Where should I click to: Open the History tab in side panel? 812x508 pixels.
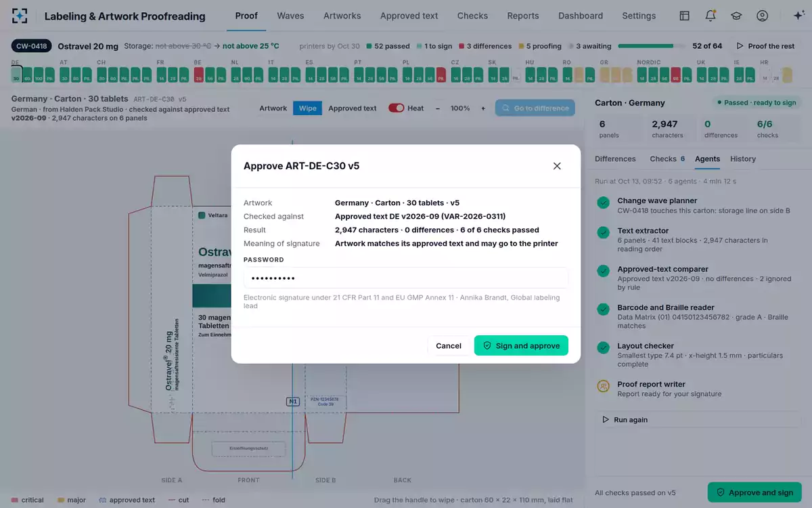[x=743, y=159]
